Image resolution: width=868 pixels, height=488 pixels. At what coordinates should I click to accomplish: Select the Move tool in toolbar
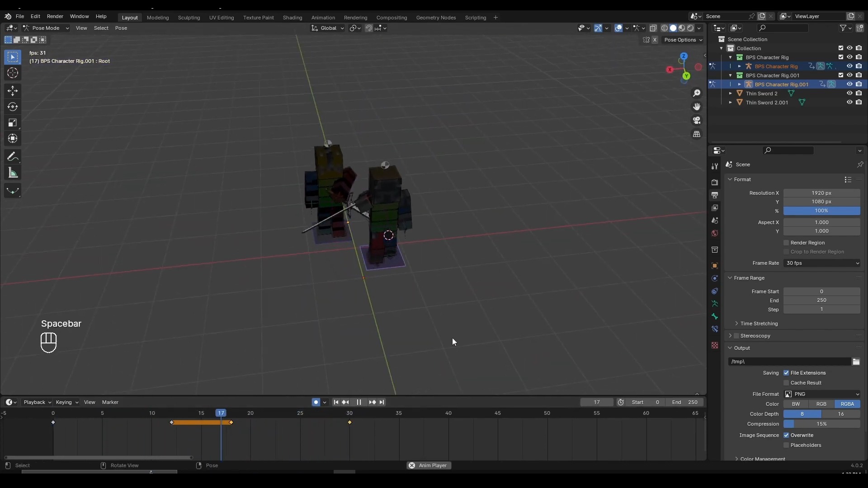pos(12,91)
